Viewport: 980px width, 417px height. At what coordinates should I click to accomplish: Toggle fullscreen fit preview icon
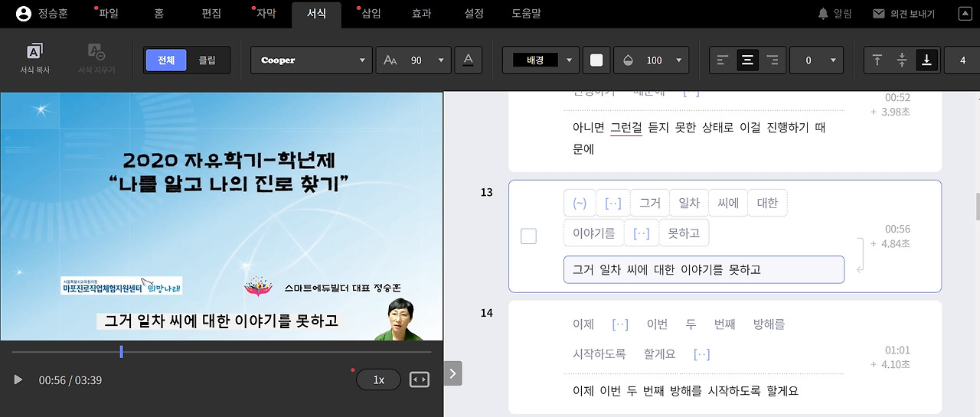point(420,380)
